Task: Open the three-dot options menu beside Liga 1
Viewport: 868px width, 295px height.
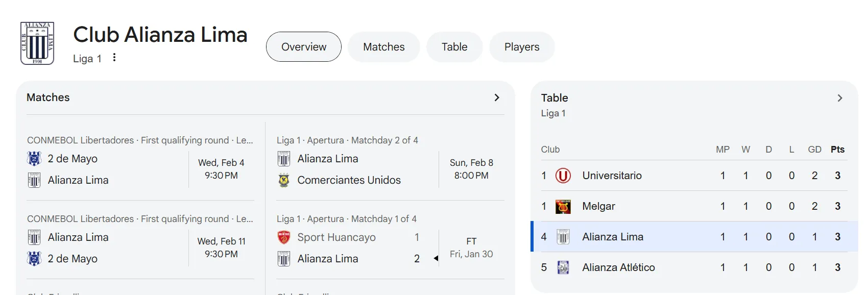Action: tap(114, 57)
